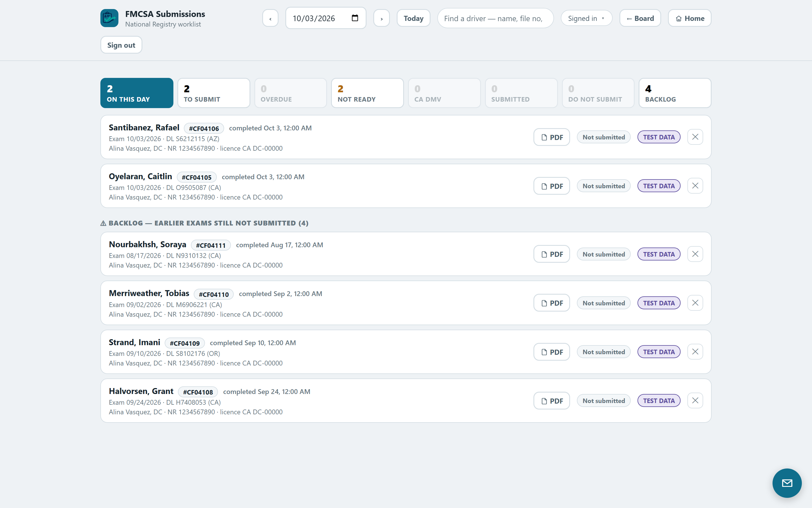Select the CA DMV tab

[x=444, y=93]
